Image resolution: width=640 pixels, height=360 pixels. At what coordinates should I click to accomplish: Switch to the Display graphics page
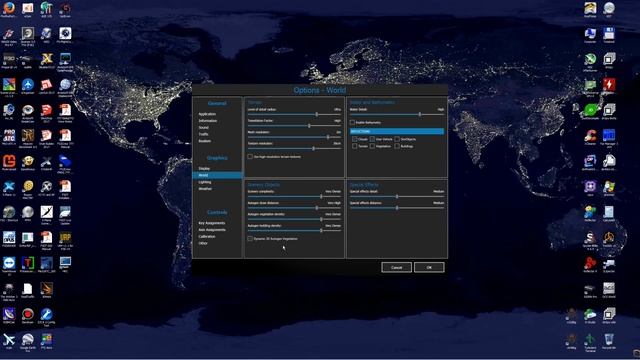204,168
